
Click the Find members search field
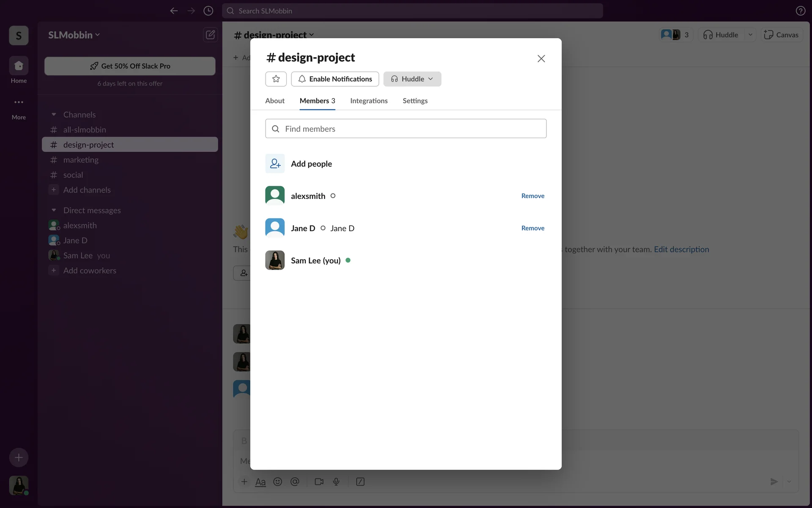[406, 129]
